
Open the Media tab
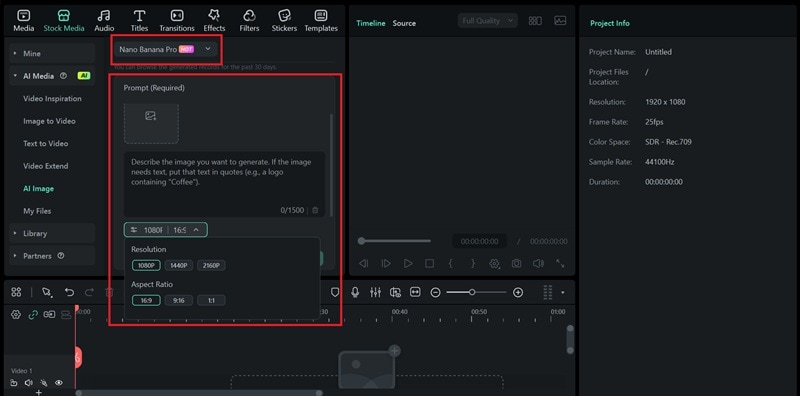(23, 21)
